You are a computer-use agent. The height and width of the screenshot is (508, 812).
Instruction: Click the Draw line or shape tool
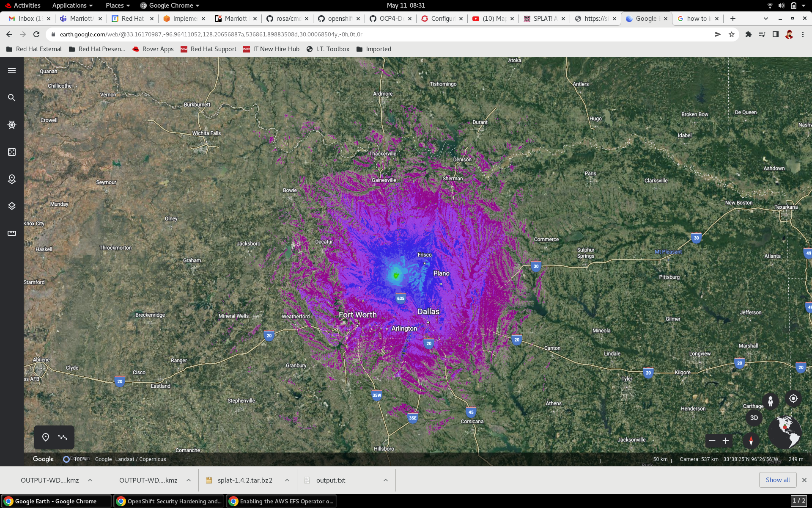pos(63,437)
